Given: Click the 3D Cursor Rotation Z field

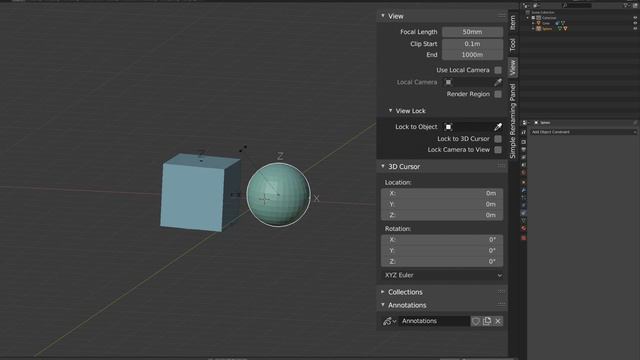Looking at the screenshot, I should tap(442, 262).
